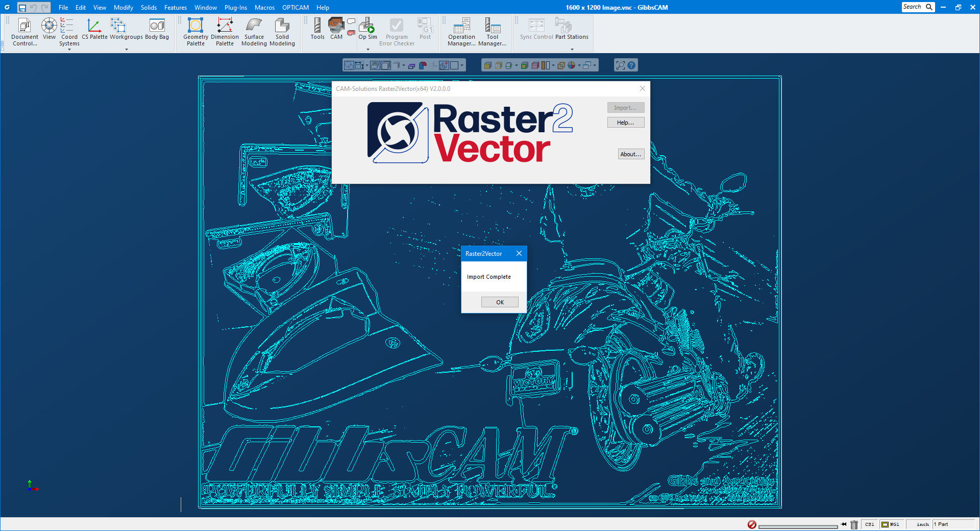Expand the dropdown arrow under Op Sim
Viewport: 980px width, 531px height.
tap(368, 50)
